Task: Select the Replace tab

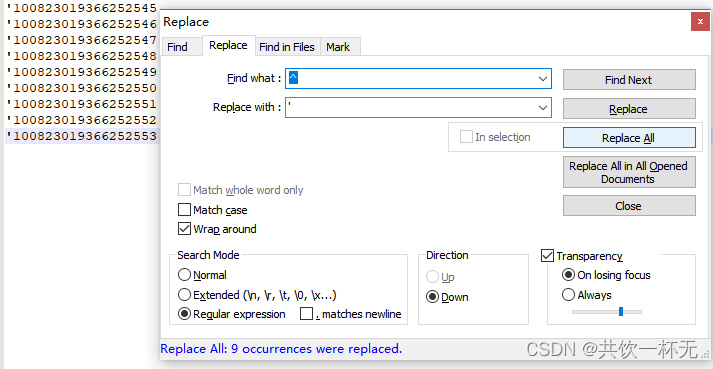Action: tap(228, 45)
